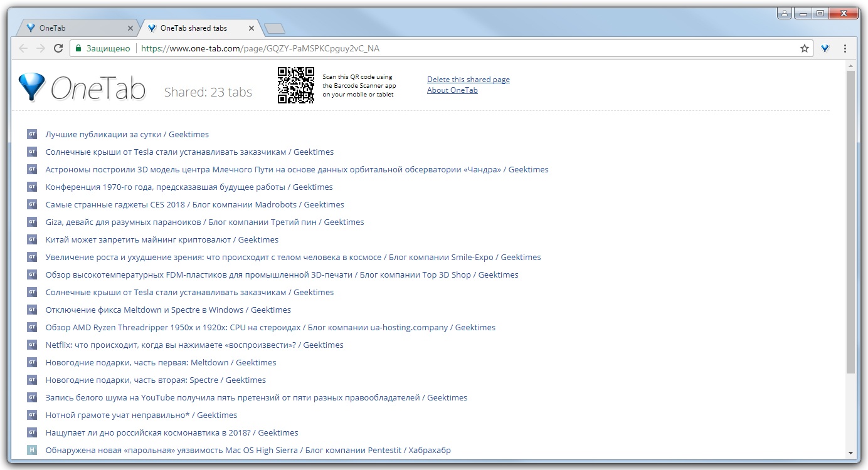
Task: Click the GT favicon beside 'Нотной грамоте учат неправильно'
Action: [x=32, y=415]
